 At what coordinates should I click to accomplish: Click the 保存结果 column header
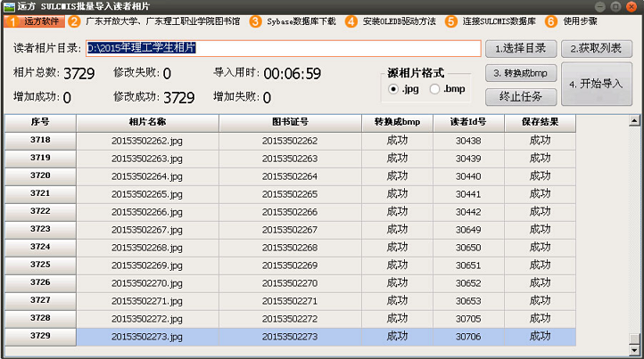tap(541, 122)
